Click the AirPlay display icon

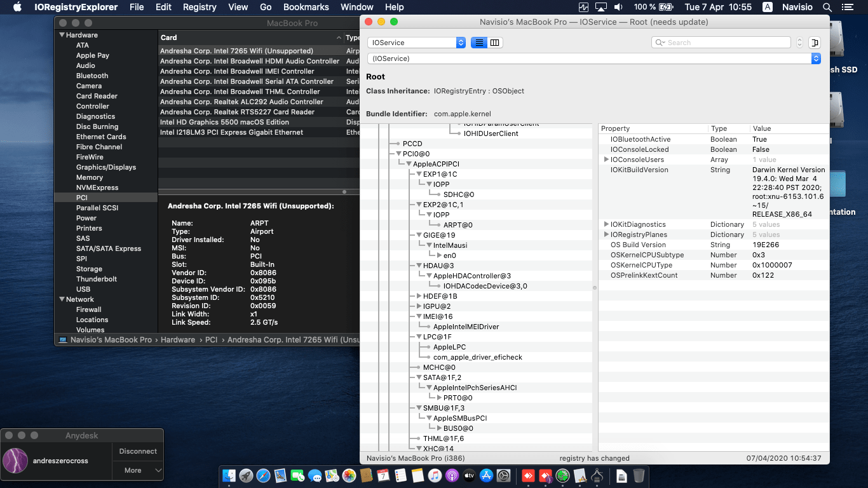(x=600, y=7)
